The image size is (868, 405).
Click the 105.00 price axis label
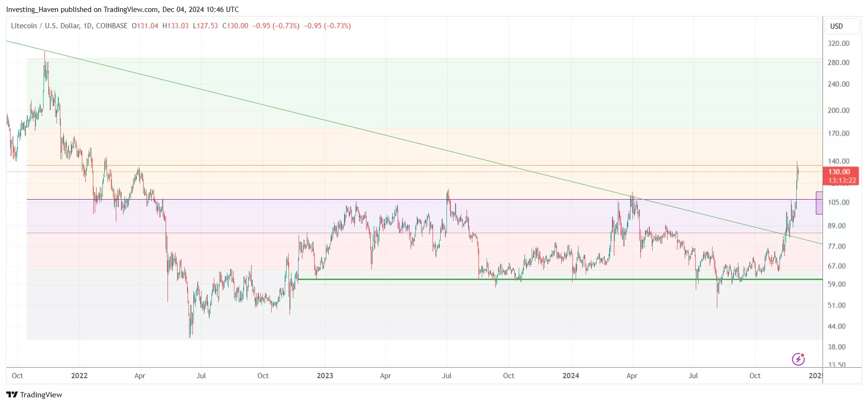(x=839, y=202)
